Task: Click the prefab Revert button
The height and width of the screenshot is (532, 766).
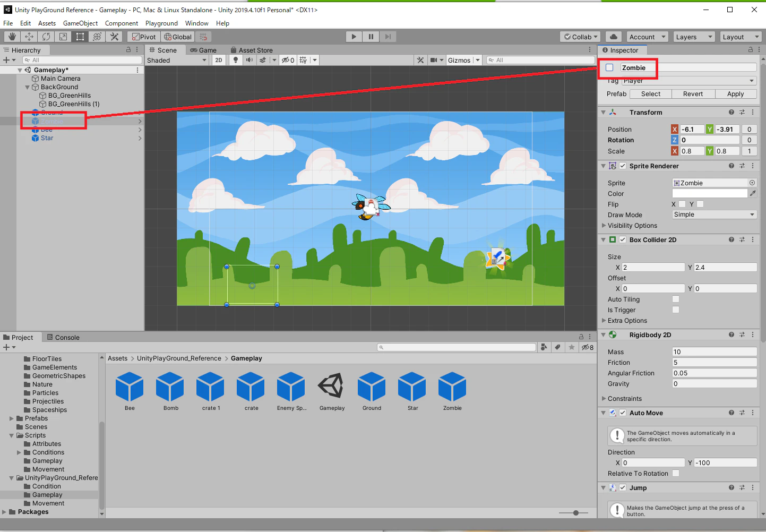Action: tap(693, 94)
